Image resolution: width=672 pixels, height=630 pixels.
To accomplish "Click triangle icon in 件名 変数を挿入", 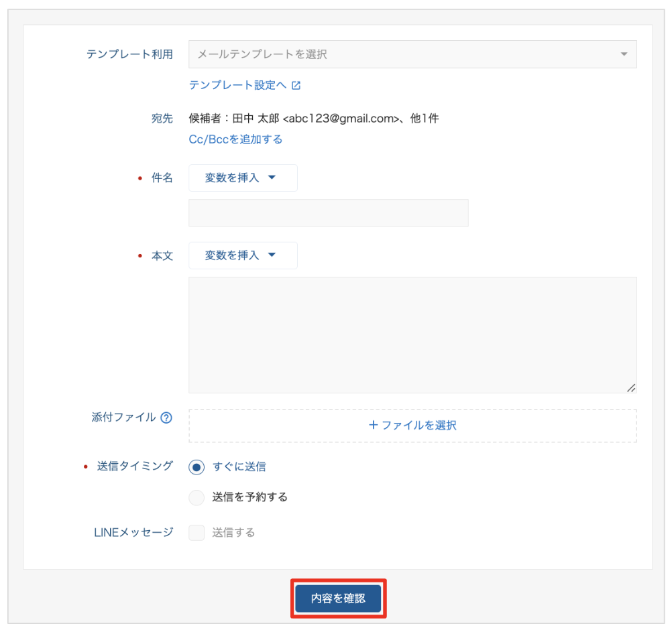I will pyautogui.click(x=272, y=178).
